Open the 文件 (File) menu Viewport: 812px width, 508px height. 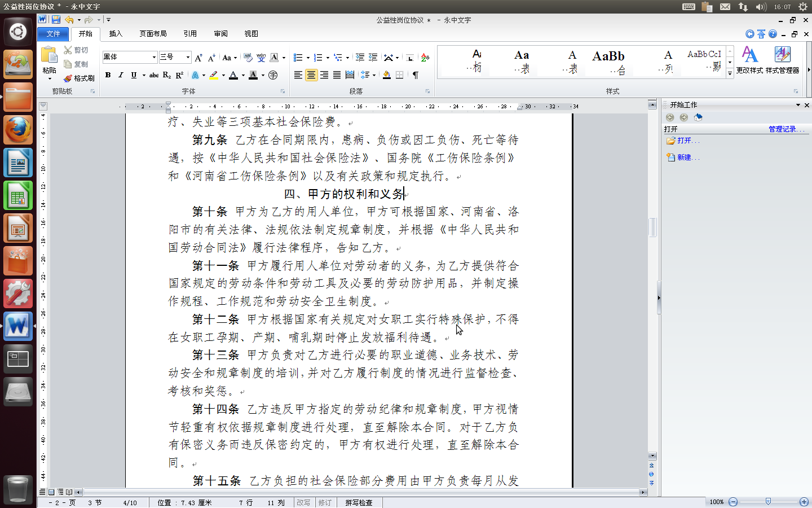53,34
